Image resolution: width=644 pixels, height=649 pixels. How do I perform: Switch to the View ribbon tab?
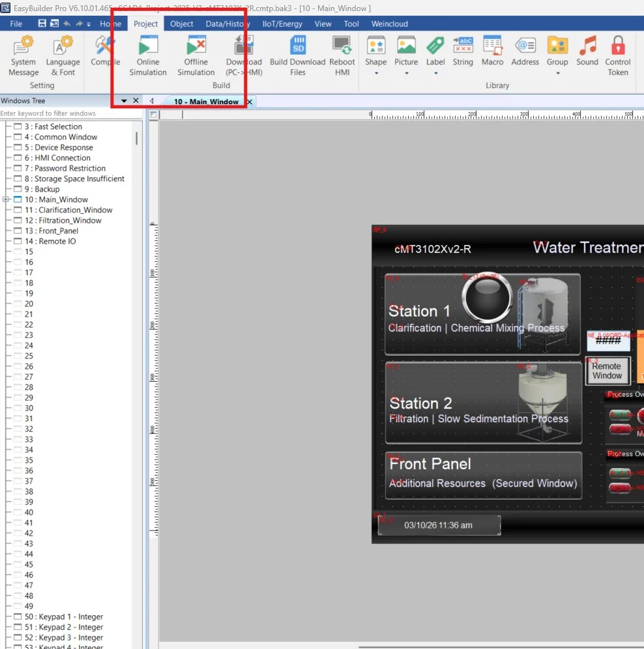coord(323,24)
